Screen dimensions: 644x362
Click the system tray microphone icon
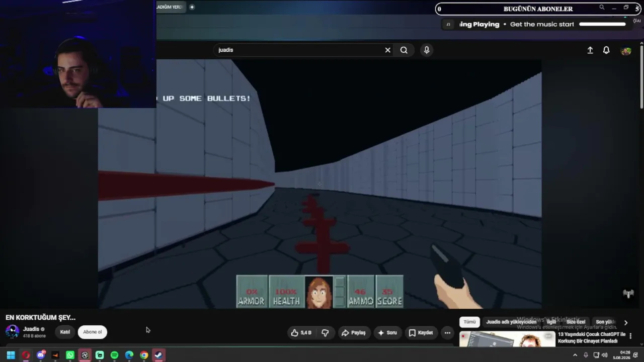pyautogui.click(x=586, y=355)
